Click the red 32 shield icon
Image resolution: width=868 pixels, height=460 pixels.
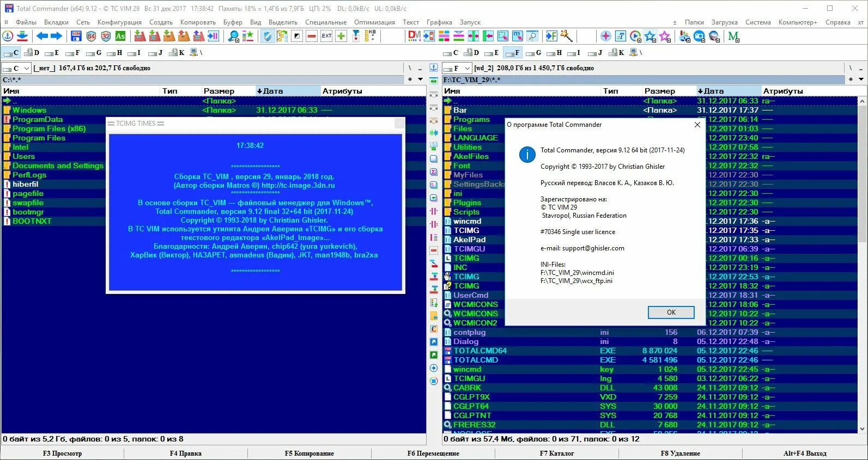tap(106, 36)
